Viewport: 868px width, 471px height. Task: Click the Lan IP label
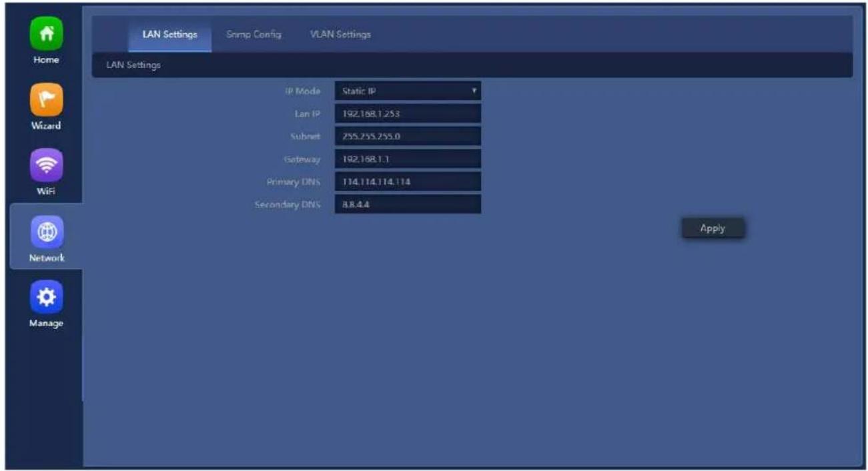click(x=308, y=113)
